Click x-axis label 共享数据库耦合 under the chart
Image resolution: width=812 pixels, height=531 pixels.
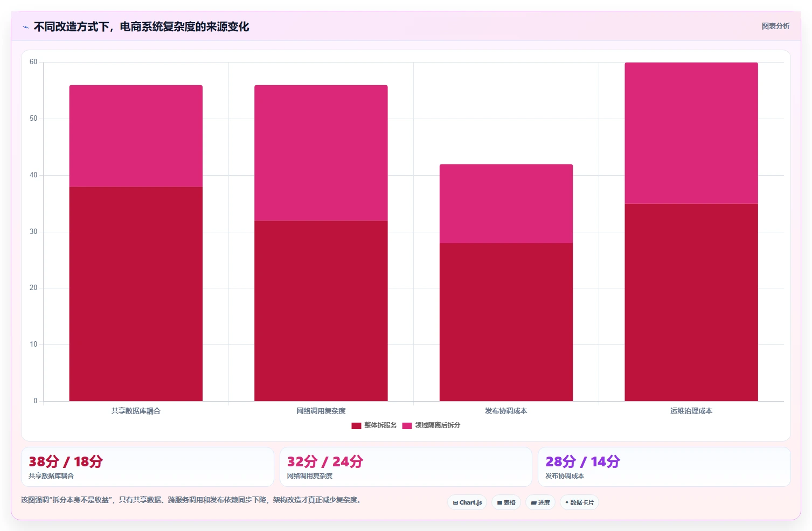[136, 411]
